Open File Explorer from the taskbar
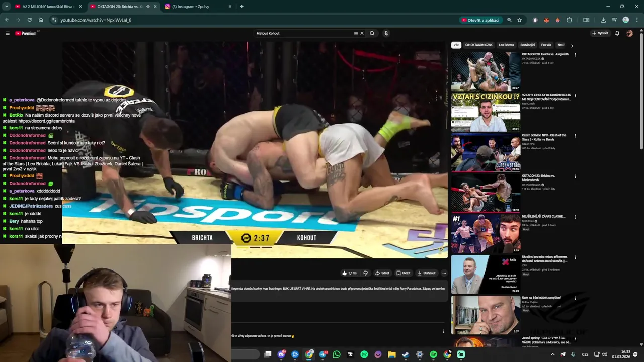The image size is (644, 362). coord(392,354)
